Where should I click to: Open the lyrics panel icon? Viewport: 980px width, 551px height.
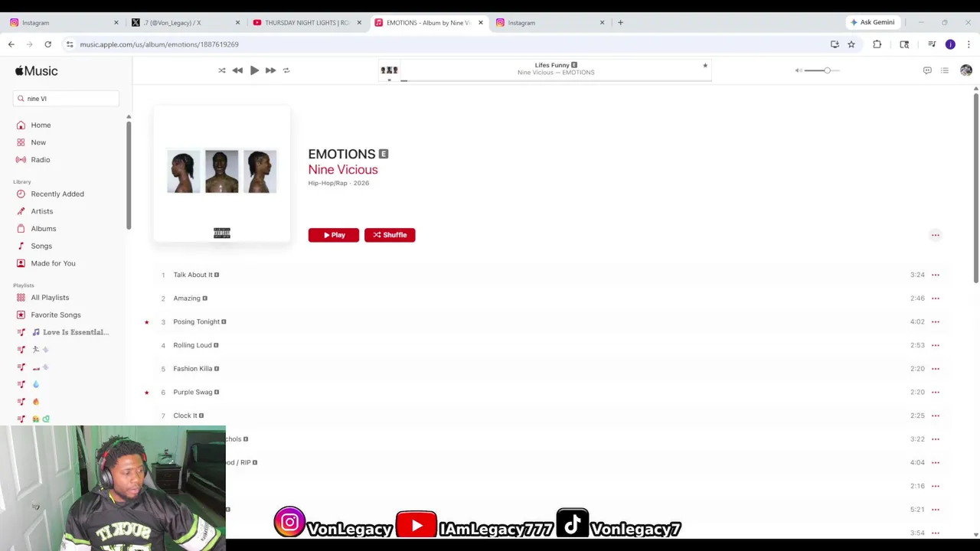[927, 70]
